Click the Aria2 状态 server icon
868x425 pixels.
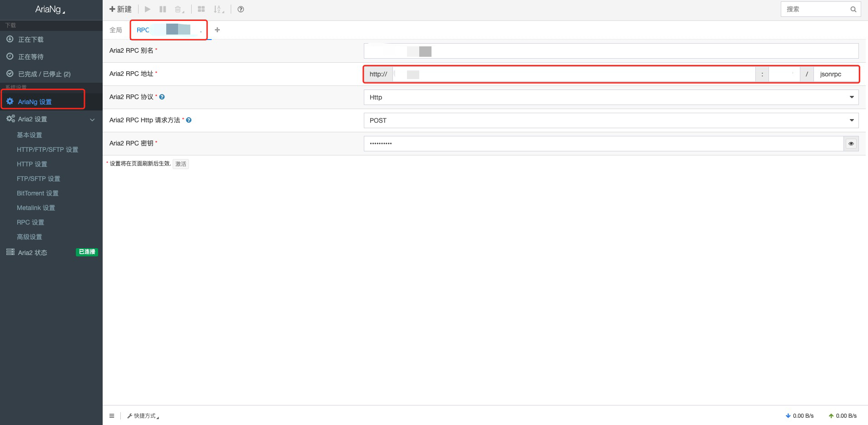coord(10,252)
